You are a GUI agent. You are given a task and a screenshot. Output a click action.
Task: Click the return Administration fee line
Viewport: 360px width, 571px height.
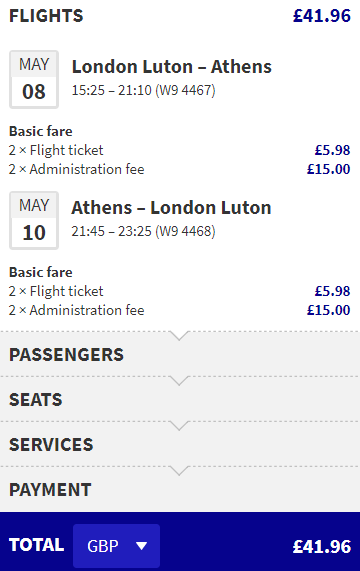(x=180, y=310)
